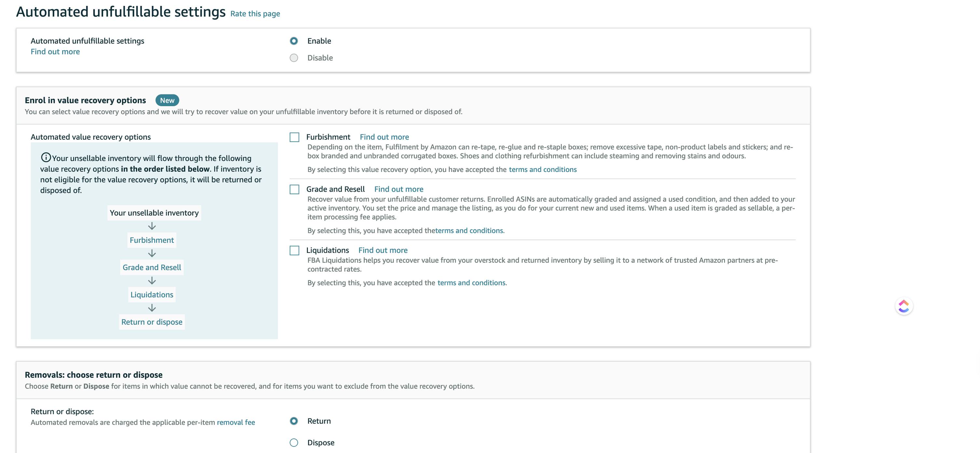Image resolution: width=980 pixels, height=453 pixels.
Task: Click the 'Return or dispose:' label
Action: 62,412
